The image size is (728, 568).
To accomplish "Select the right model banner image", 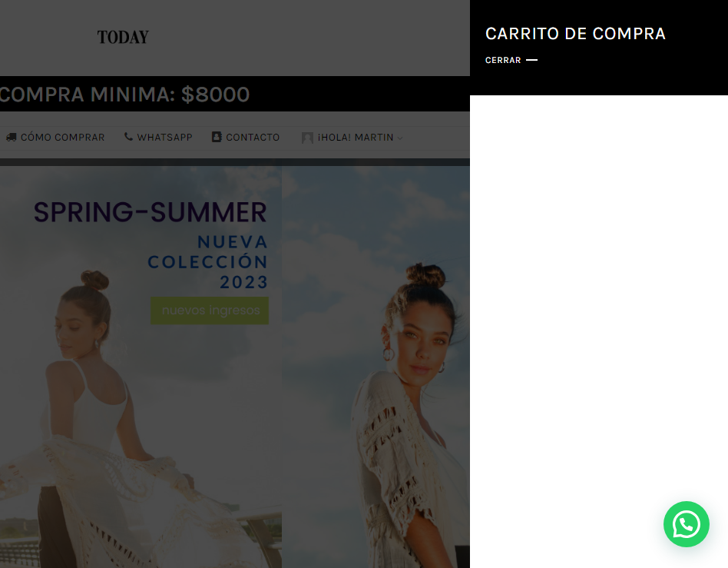I will [x=376, y=367].
